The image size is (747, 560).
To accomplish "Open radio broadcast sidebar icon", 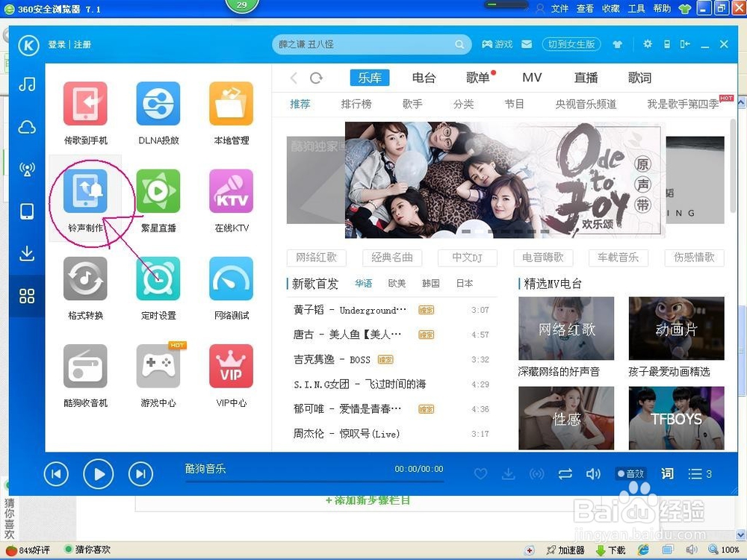I will (27, 169).
